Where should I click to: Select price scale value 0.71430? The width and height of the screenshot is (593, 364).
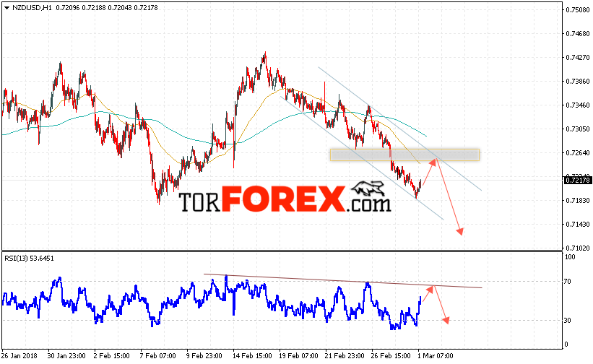click(x=578, y=224)
